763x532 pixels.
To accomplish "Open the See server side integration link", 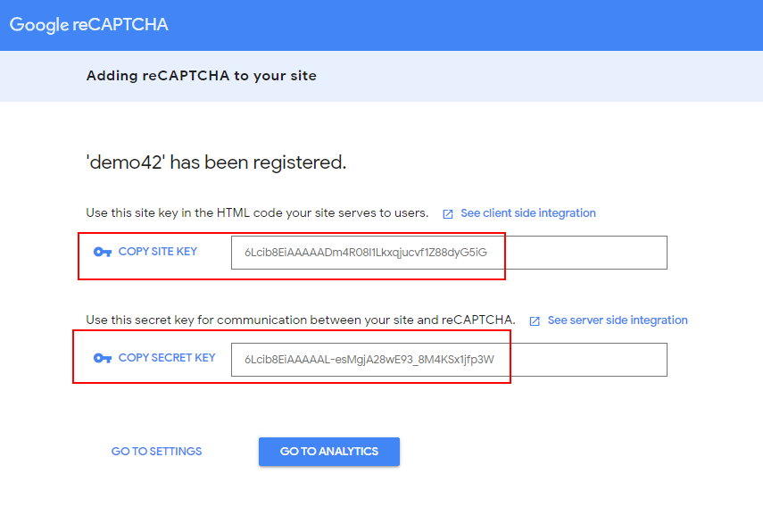I will [618, 320].
